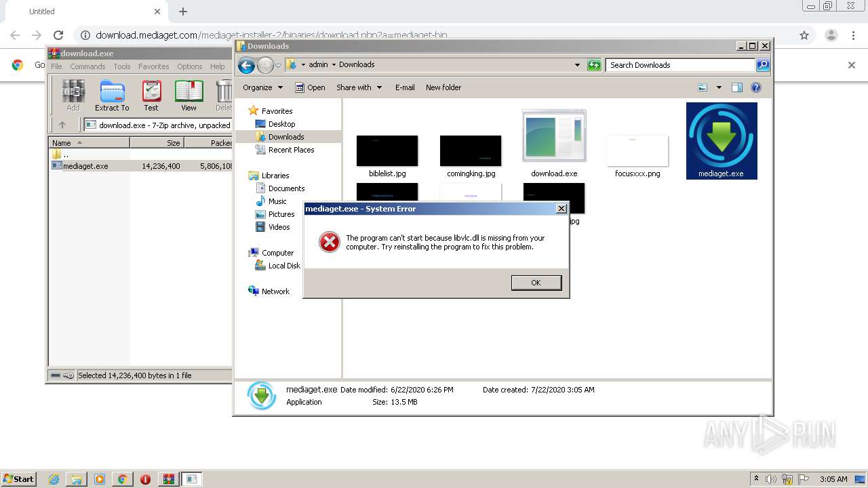Show hidden tray icons
This screenshot has width=868, height=488.
coord(756,479)
